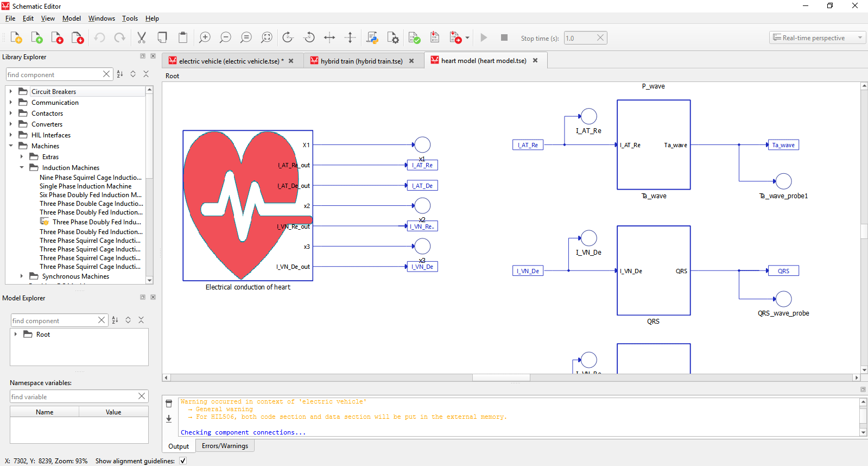
Task: Switch to the Errors/Warnings tab
Action: click(x=225, y=446)
